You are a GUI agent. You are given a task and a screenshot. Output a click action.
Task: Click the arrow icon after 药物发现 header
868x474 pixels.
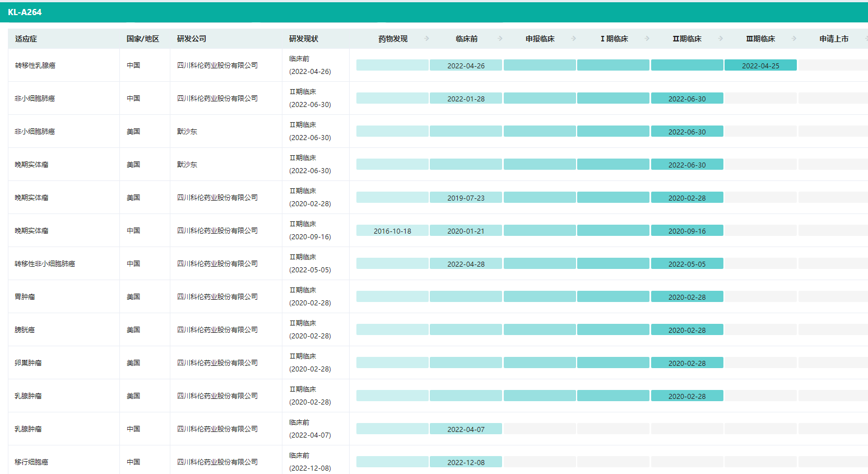click(x=427, y=39)
